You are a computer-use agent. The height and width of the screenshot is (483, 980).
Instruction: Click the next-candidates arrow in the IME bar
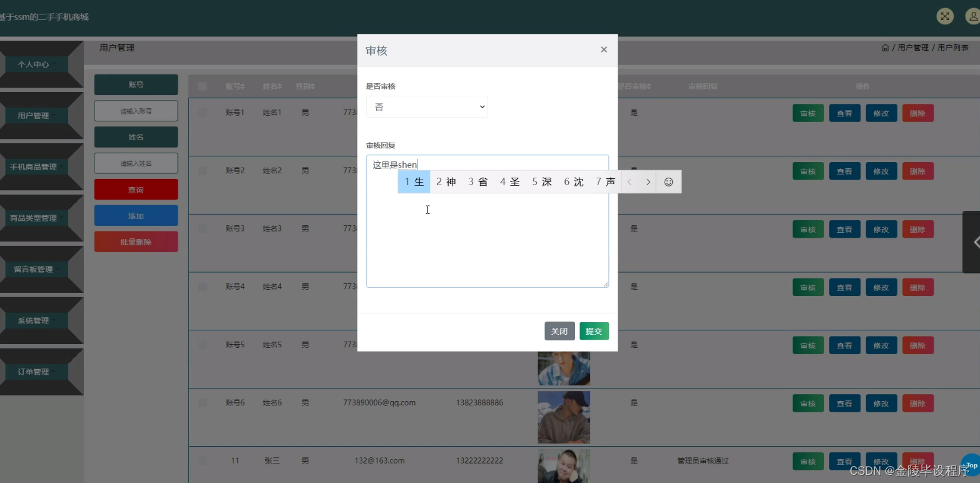point(648,181)
